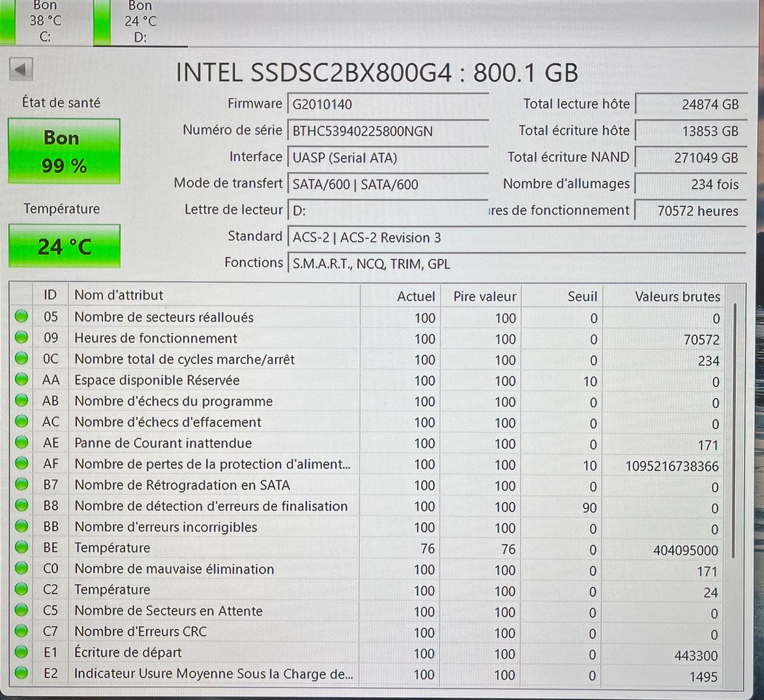This screenshot has height=700, width=764.
Task: Click the Interface field UASP (Serial ATA)
Action: click(388, 158)
